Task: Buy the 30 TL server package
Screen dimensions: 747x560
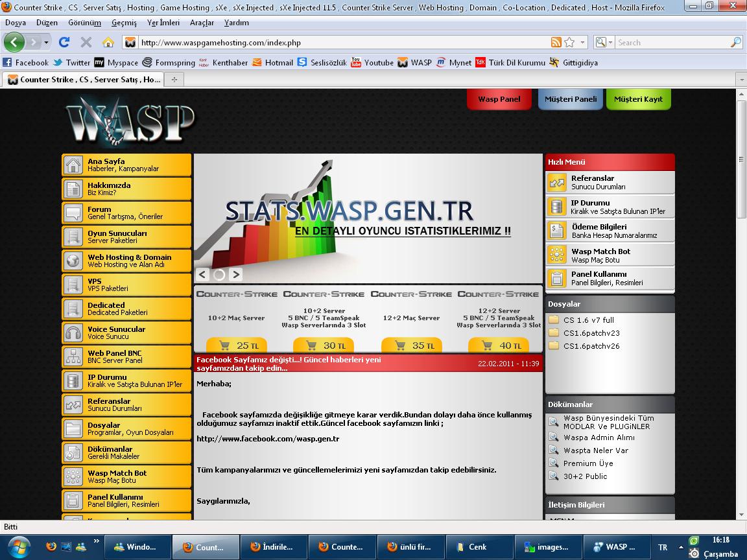Action: tap(324, 345)
